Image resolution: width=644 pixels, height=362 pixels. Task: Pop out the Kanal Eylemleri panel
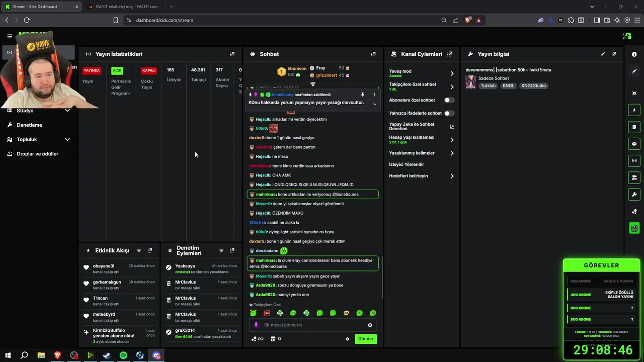(x=450, y=54)
